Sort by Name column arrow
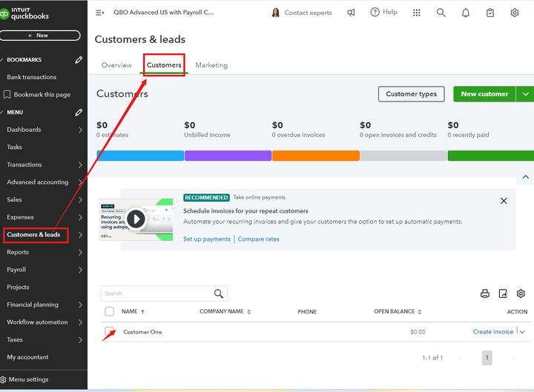Screen dimensions: 534x392 click(142, 312)
